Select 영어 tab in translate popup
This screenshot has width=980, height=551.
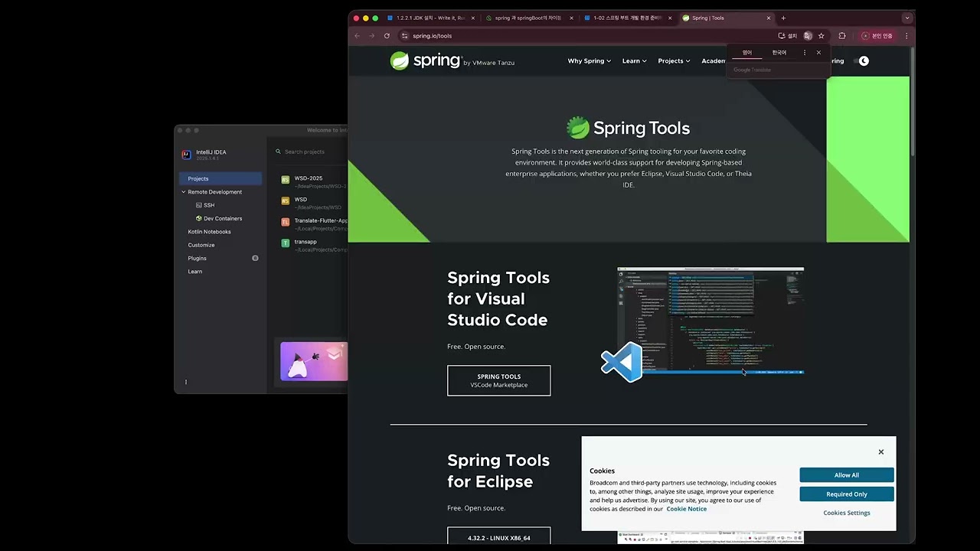[x=747, y=53]
